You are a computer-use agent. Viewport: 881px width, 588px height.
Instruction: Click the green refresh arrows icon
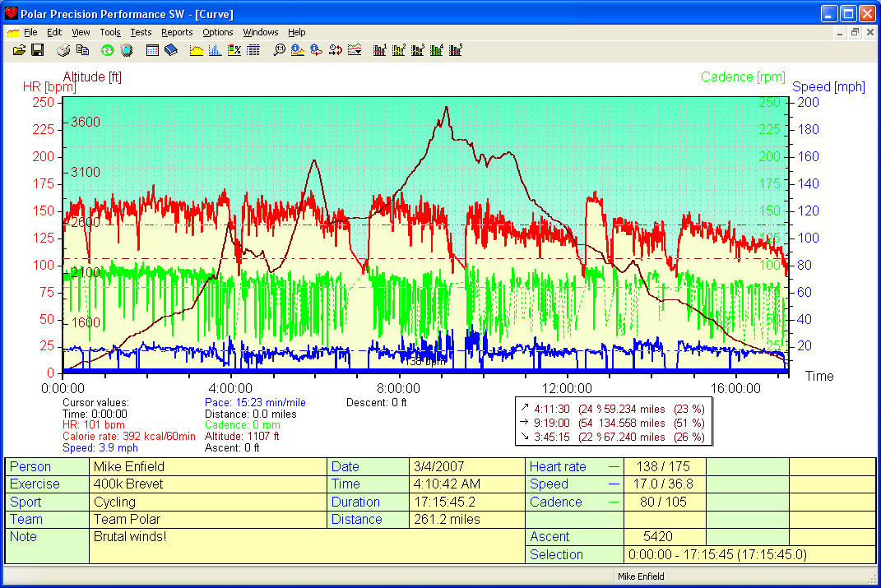pyautogui.click(x=108, y=50)
